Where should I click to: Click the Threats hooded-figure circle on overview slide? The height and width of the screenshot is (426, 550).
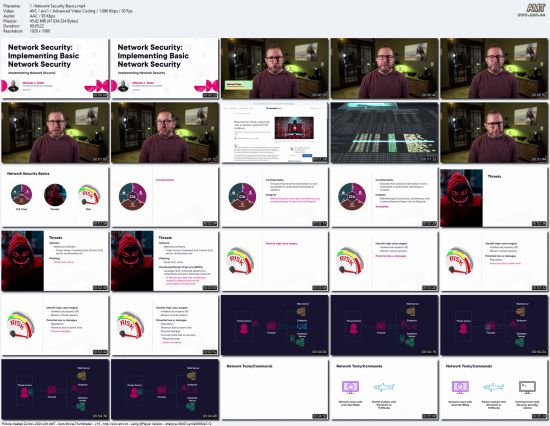tap(55, 194)
